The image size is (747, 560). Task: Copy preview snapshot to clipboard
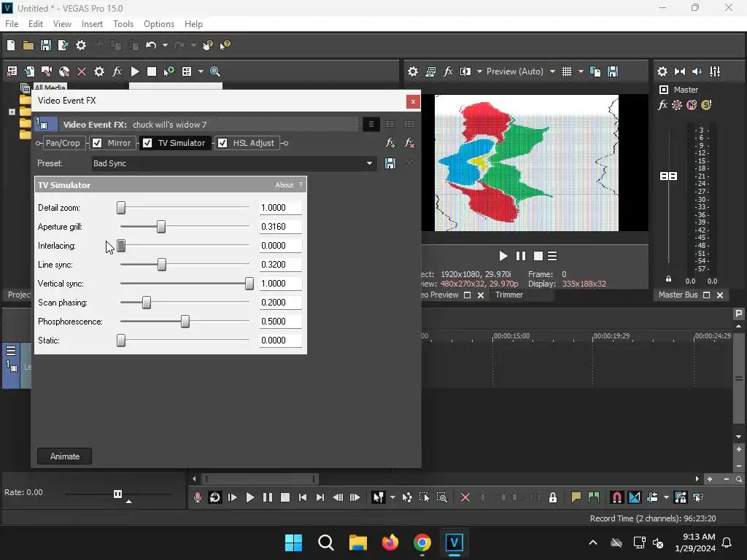click(x=595, y=71)
